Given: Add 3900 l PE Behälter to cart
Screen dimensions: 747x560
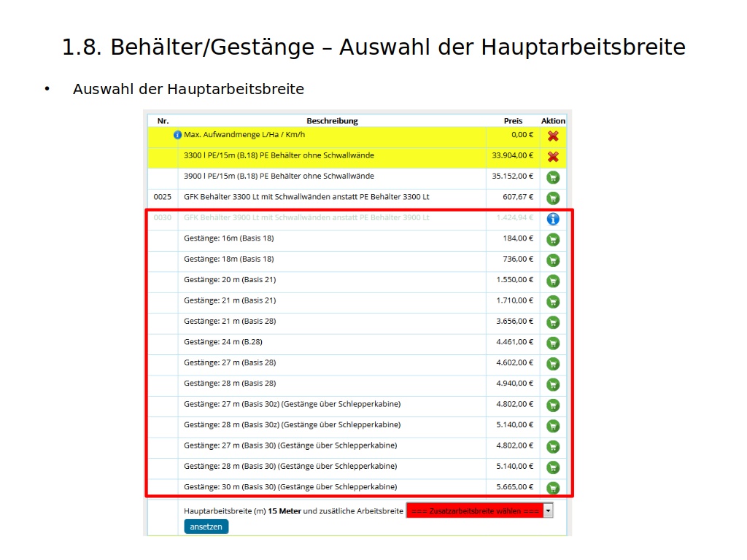Looking at the screenshot, I should point(553,177).
